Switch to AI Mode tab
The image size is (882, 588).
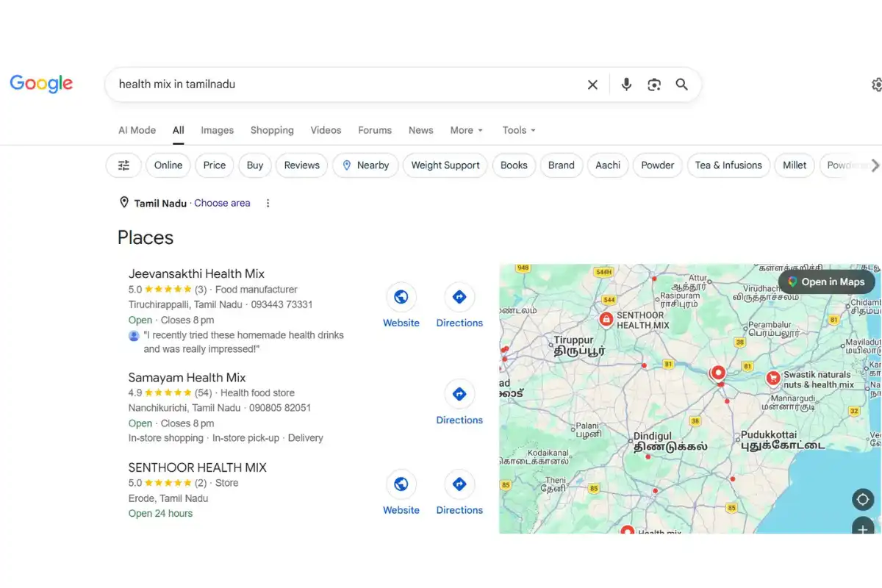coord(137,130)
